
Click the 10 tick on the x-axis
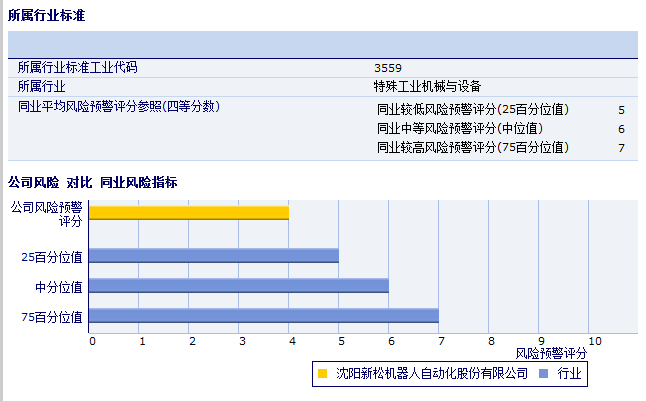pos(594,340)
